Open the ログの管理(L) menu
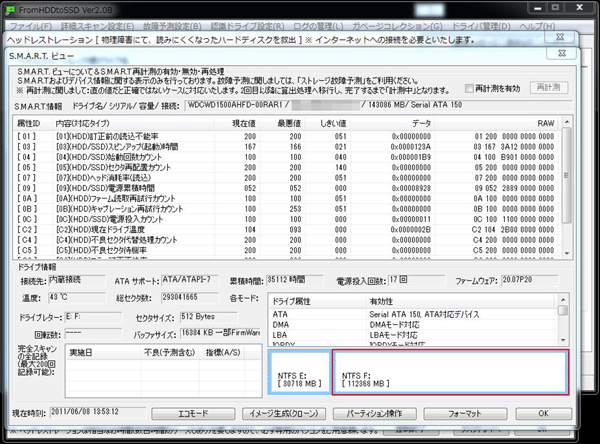Image resolution: width=600 pixels, height=444 pixels. point(318,26)
